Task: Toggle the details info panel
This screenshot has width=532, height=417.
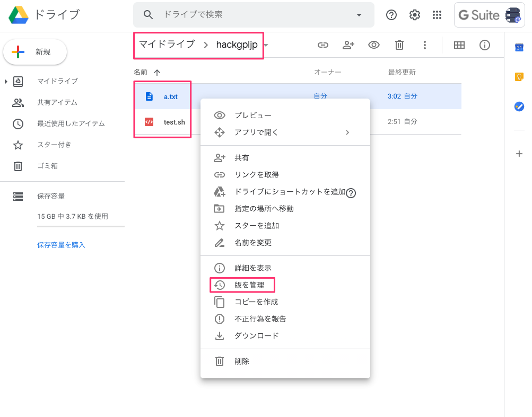Action: 484,45
